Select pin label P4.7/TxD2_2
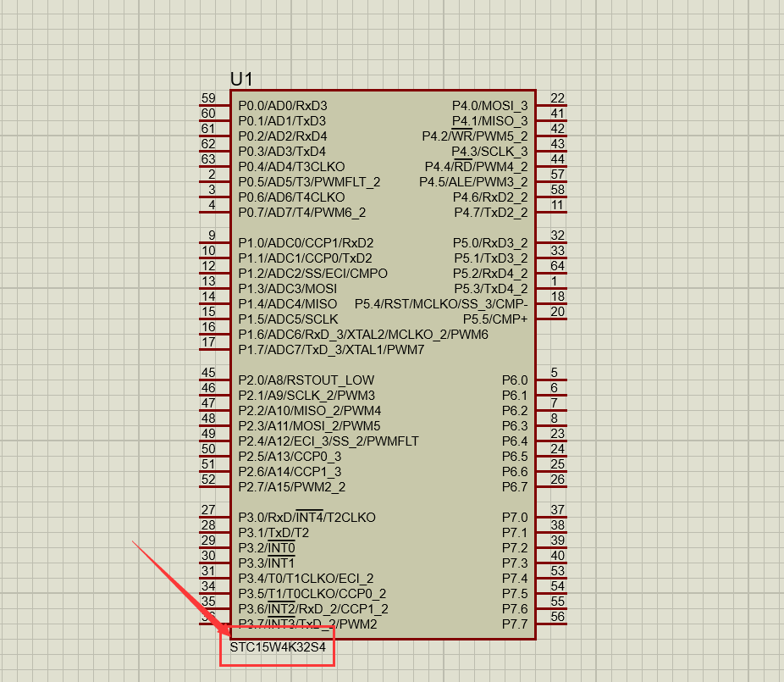This screenshot has height=682, width=784. click(x=490, y=213)
